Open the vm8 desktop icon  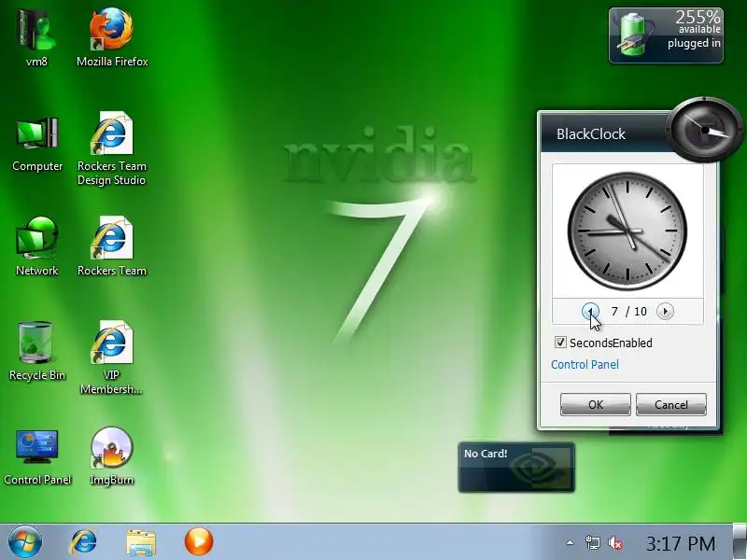[36, 38]
